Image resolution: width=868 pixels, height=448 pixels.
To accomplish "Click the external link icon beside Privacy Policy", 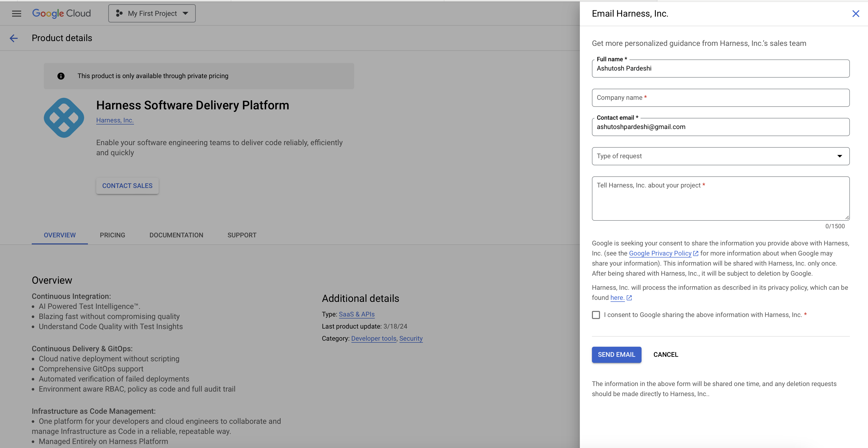I will (695, 253).
